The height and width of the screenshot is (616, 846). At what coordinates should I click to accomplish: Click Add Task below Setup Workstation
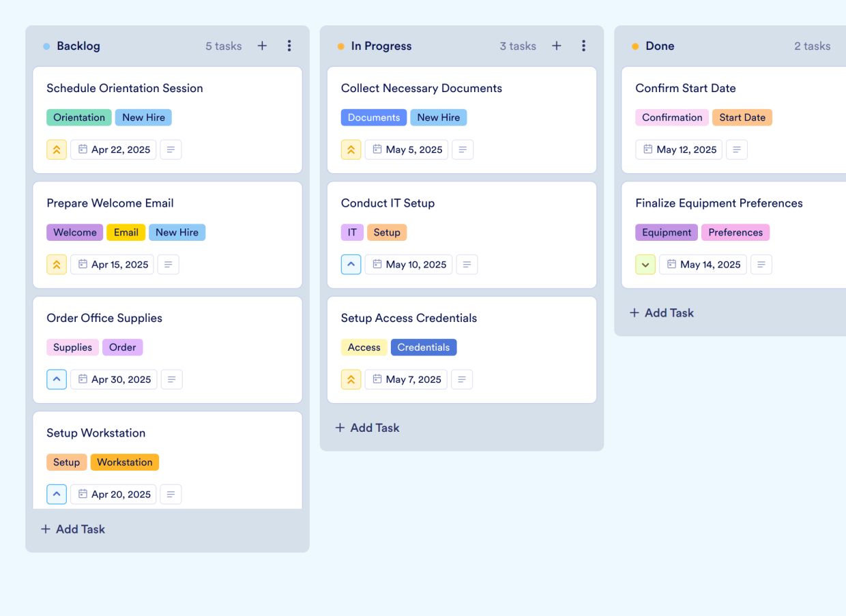[72, 529]
